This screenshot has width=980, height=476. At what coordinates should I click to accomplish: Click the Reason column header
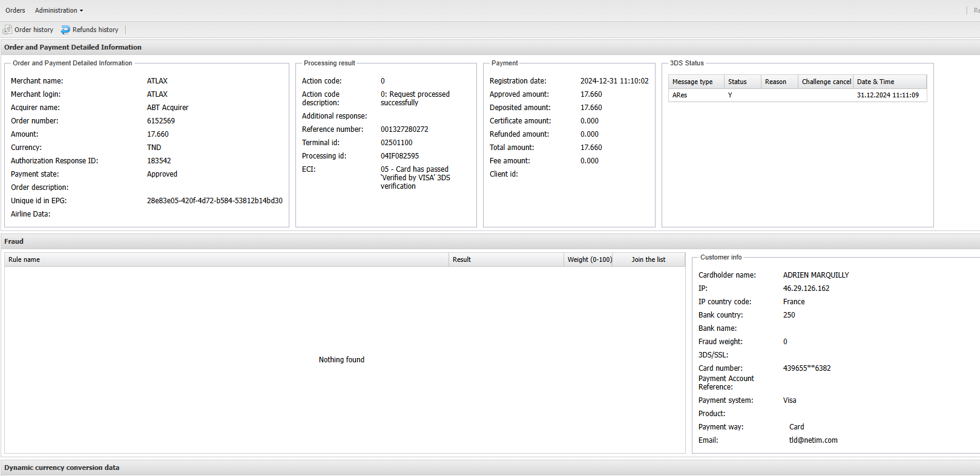pyautogui.click(x=775, y=82)
